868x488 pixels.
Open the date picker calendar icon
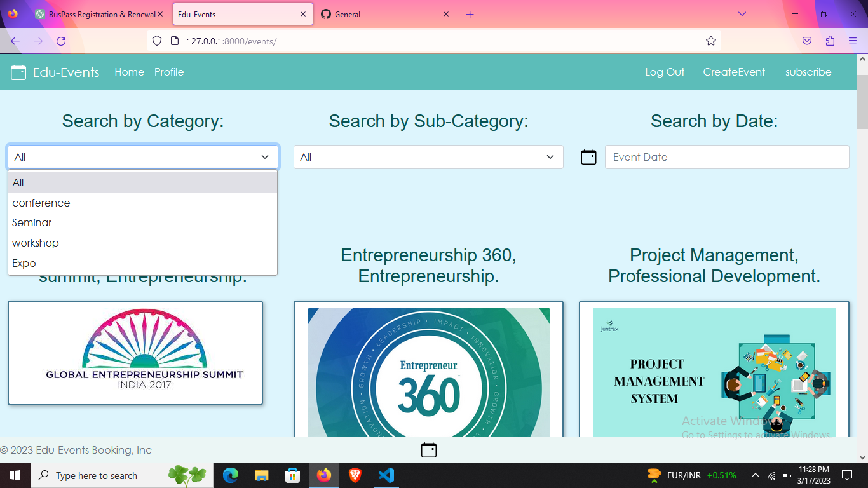point(588,156)
